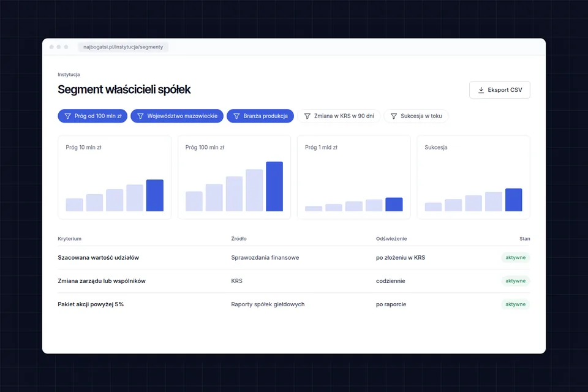Image resolution: width=588 pixels, height=392 pixels.
Task: Click the funnel icon on Branża produkcja
Action: point(236,116)
